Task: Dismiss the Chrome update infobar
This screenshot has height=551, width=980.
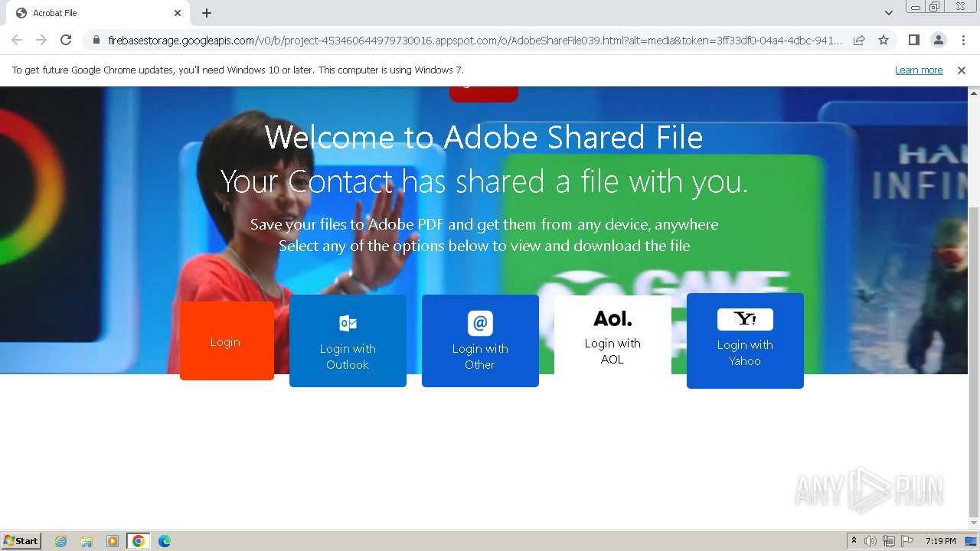Action: (x=962, y=70)
